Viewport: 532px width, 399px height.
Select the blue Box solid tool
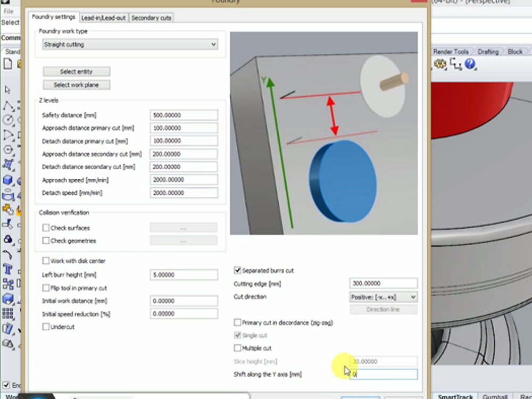(x=8, y=180)
